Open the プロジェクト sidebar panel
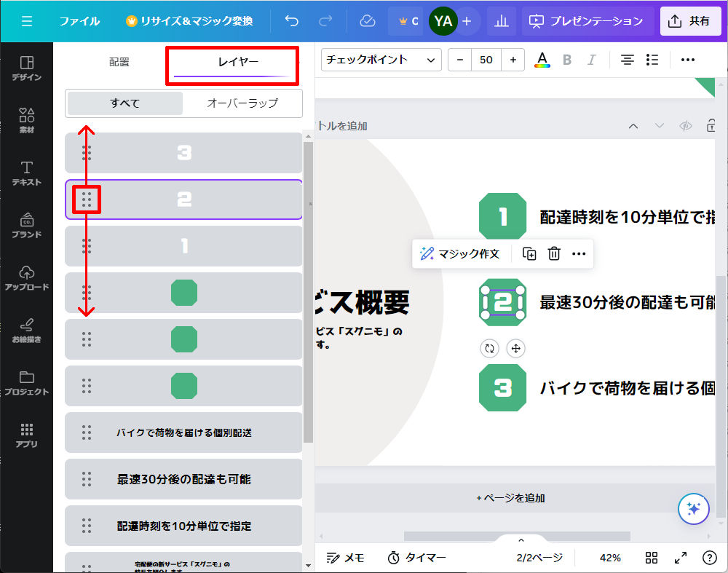728x573 pixels. 27,383
